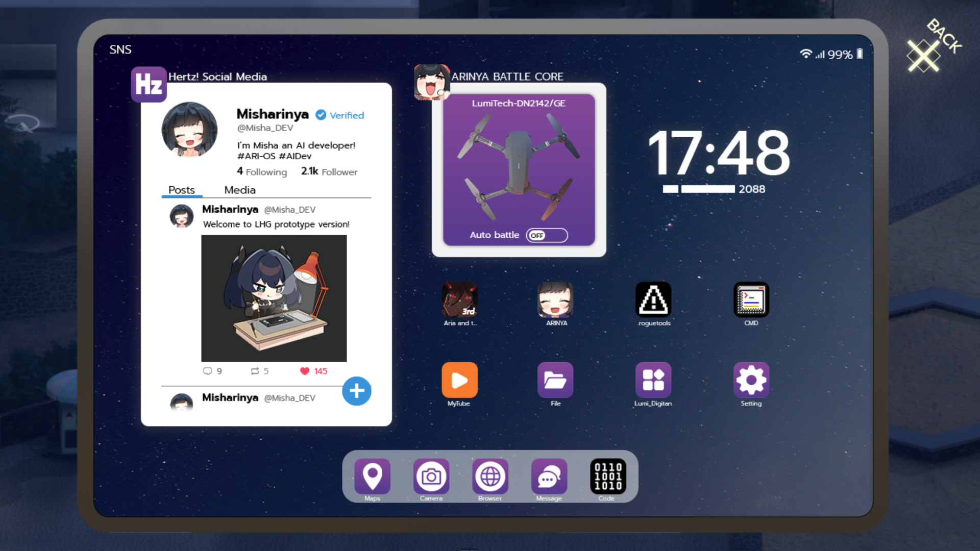
Task: Open the MyTube video app
Action: click(459, 380)
